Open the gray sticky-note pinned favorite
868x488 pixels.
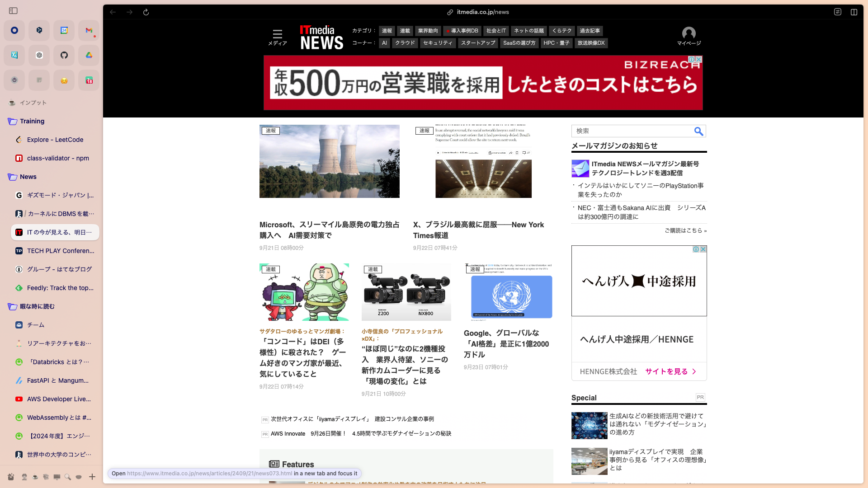point(39,80)
